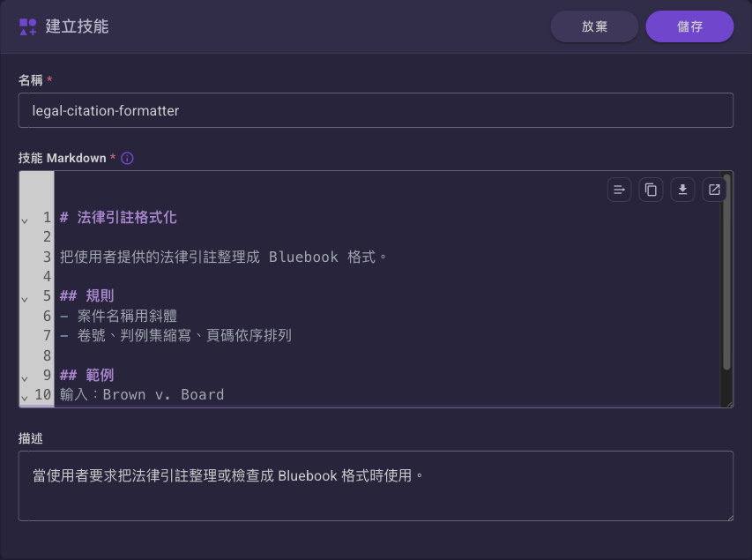Click line 10 text '輸入：Brown v. Board'

pos(142,394)
